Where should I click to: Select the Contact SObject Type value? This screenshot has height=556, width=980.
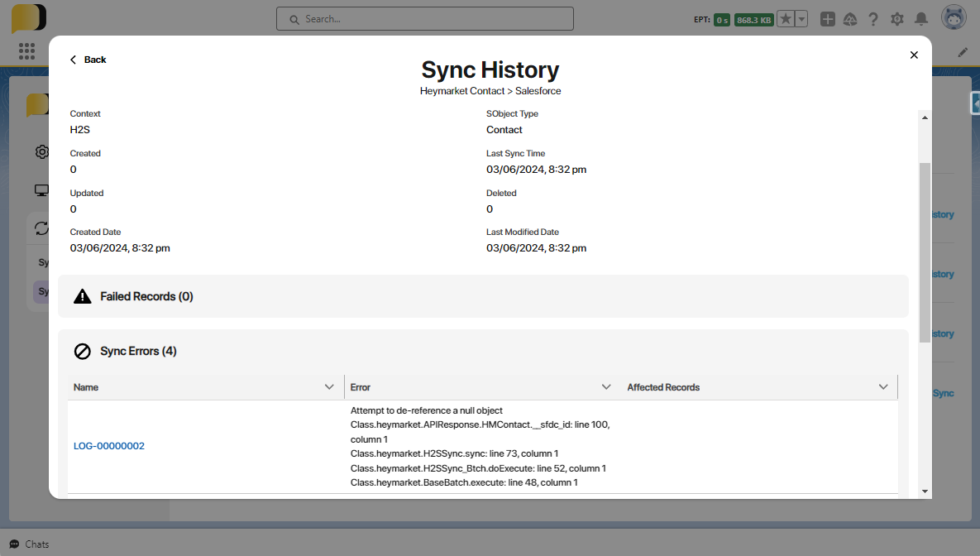(x=504, y=130)
